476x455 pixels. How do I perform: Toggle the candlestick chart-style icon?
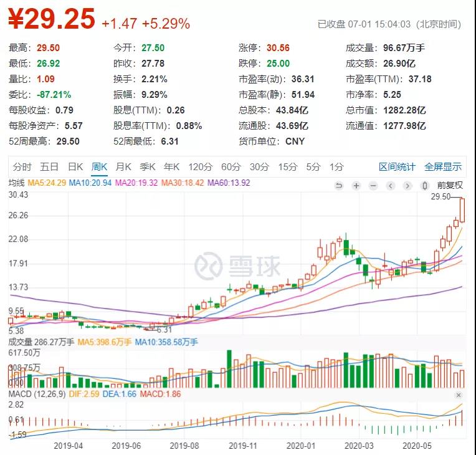tap(425, 185)
